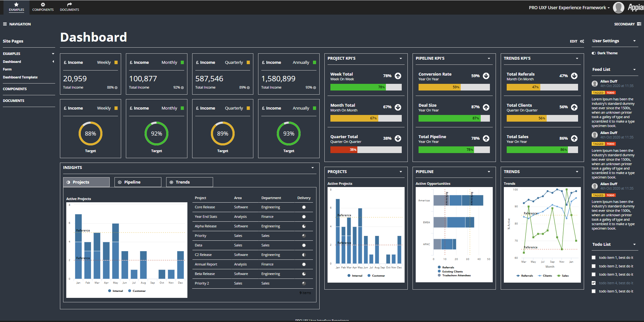
Task: Click the EDIT link above the dashboard
Action: (574, 41)
